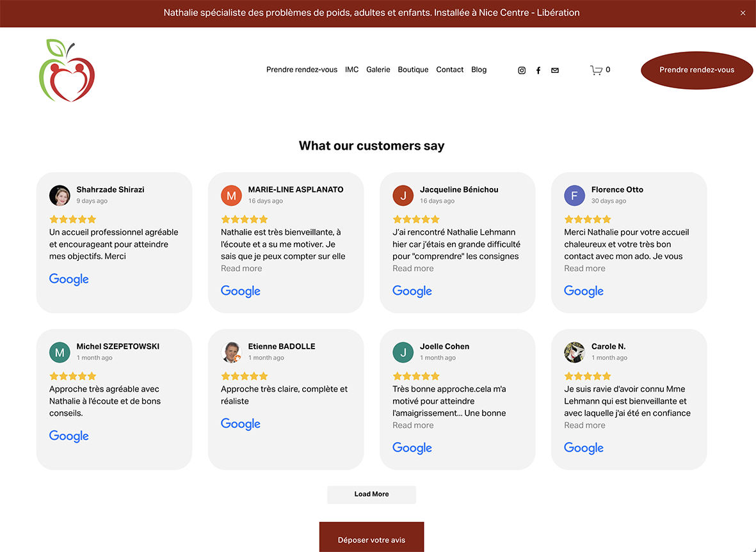Screen dimensions: 756x552
Task: Click the Load More button
Action: (372, 494)
